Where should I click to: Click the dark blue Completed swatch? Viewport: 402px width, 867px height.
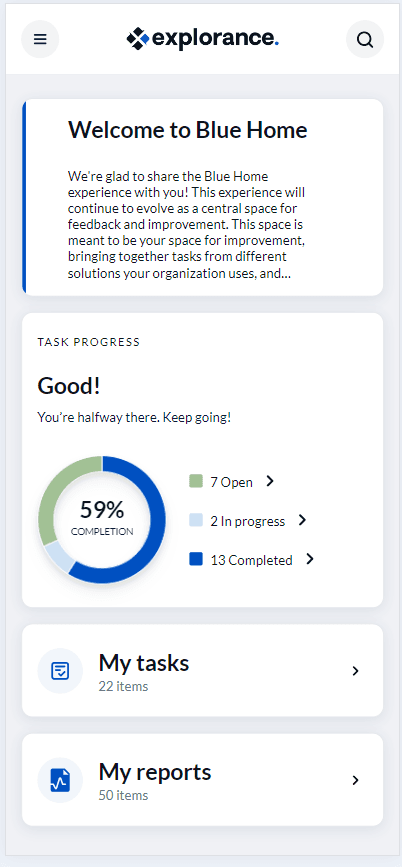click(x=196, y=559)
